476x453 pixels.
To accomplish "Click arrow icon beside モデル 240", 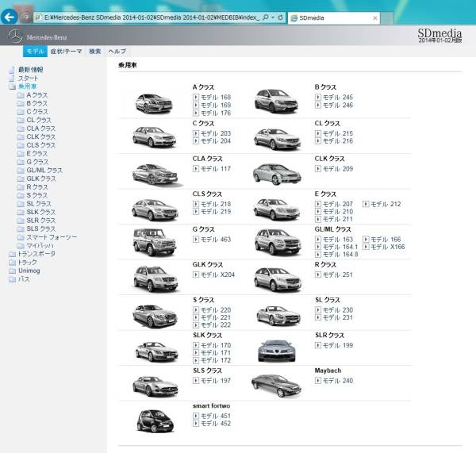I will 318,381.
